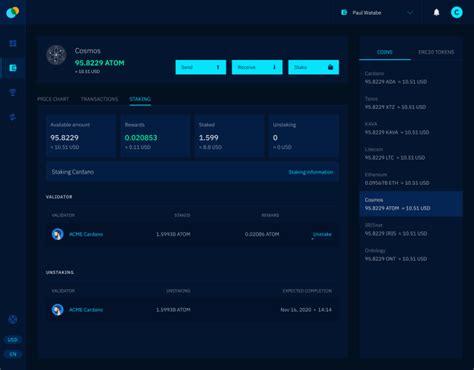Switch to the Transactions tab
The image size is (474, 370).
click(x=99, y=99)
